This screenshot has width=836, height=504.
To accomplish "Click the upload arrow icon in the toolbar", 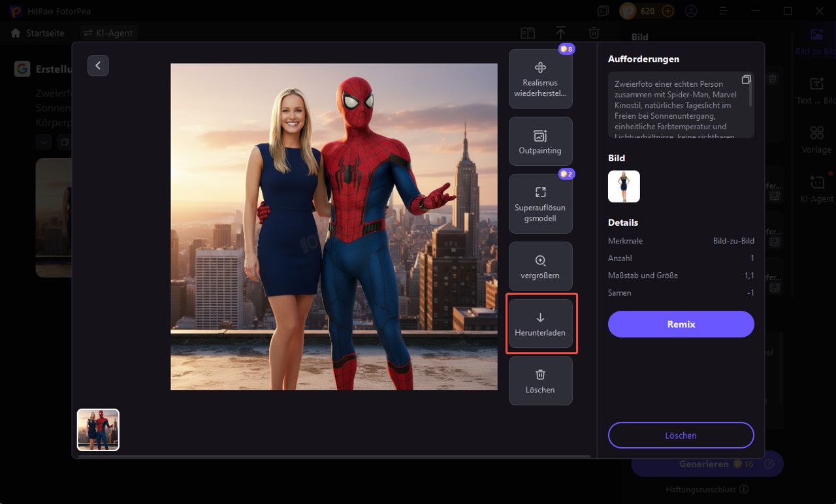I will 561,33.
